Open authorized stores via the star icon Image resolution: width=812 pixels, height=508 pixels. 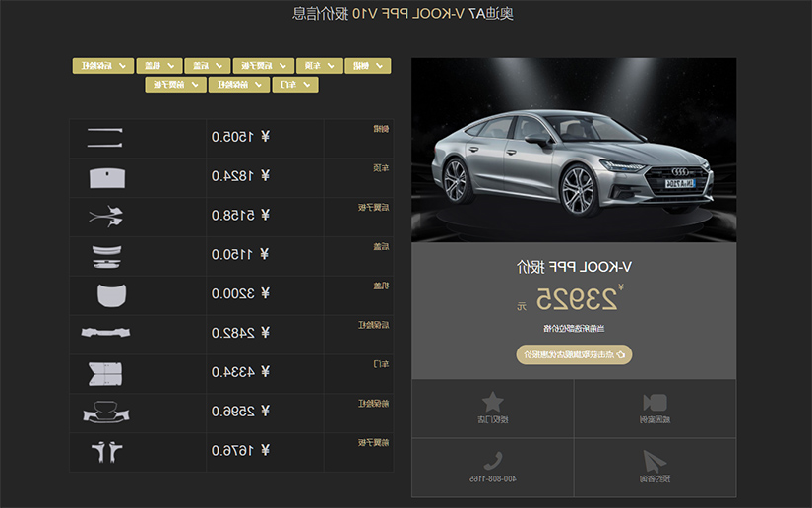tap(492, 402)
